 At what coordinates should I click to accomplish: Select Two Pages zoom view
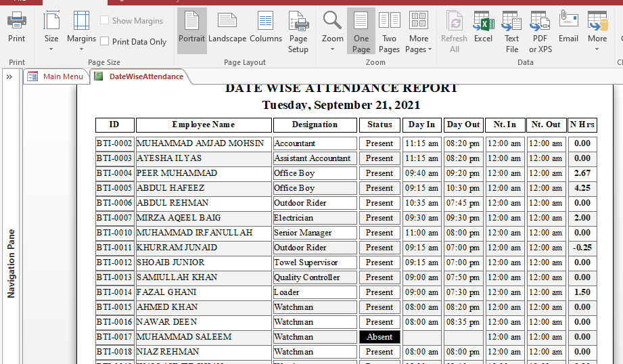coord(389,32)
